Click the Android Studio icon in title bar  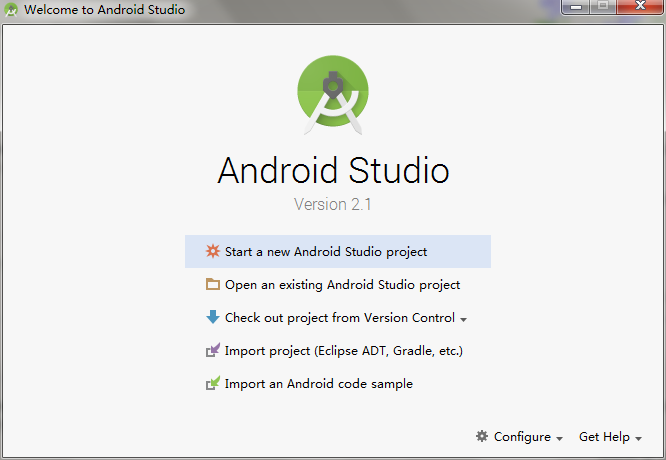click(x=11, y=9)
